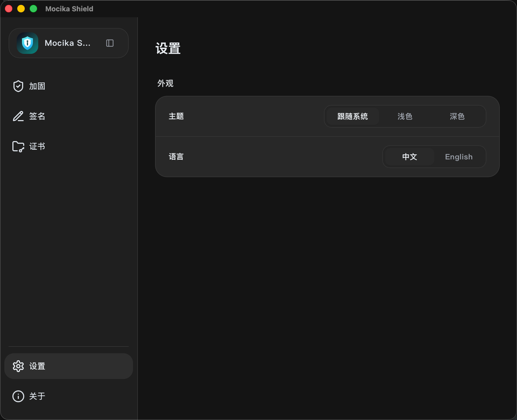Open the 签名 section
This screenshot has height=420, width=517.
69,116
